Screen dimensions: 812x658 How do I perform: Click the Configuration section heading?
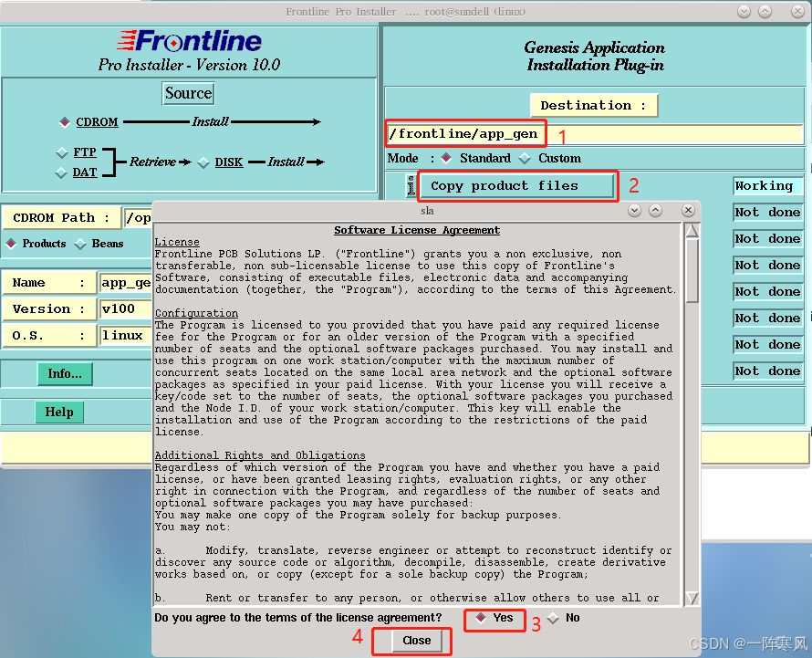tap(197, 313)
